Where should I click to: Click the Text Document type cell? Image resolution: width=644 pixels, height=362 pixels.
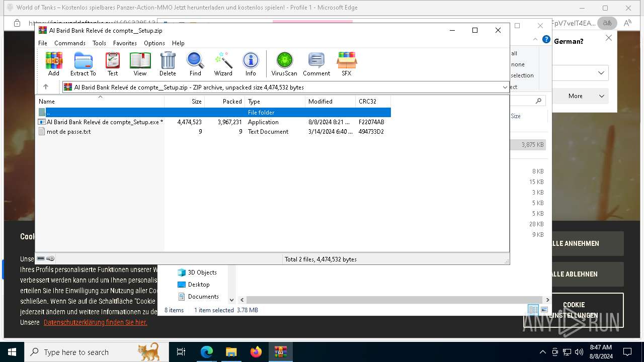268,131
